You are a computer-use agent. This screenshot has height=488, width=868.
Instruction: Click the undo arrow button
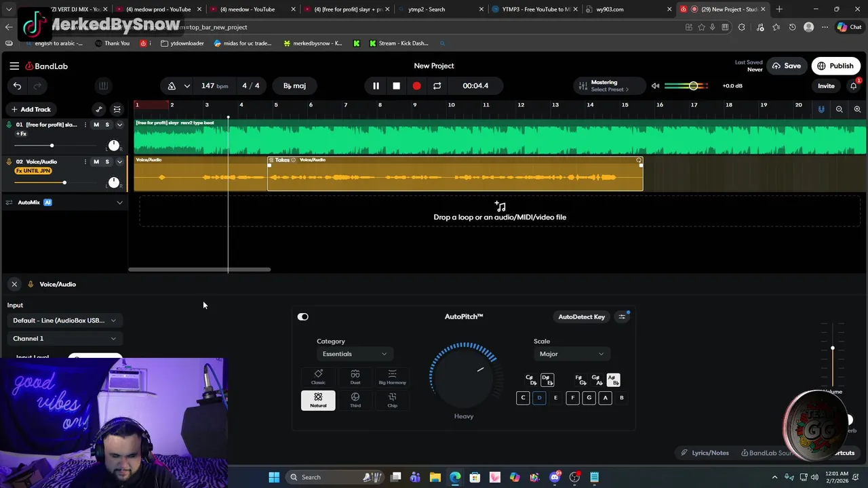(17, 86)
